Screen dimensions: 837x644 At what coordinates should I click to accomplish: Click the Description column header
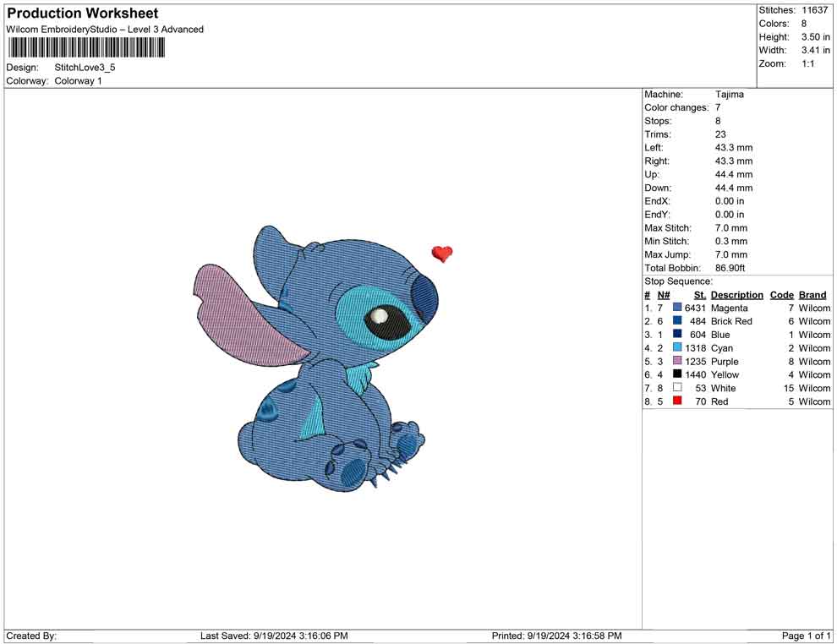coord(736,295)
